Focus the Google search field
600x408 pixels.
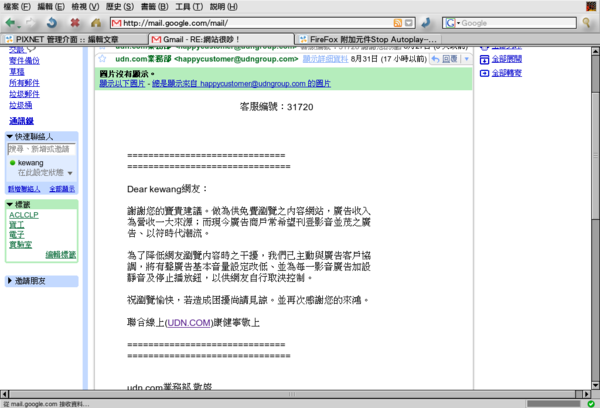click(518, 23)
